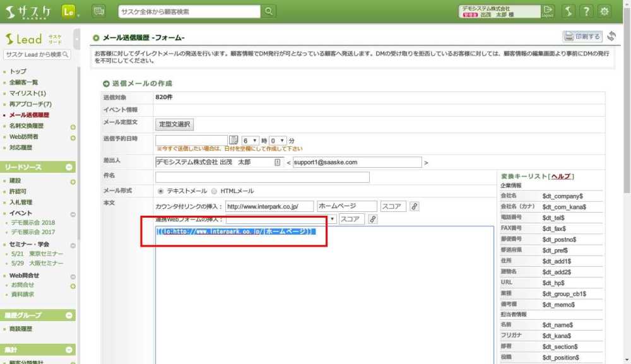Insert web form link with chain icon

coord(373,219)
